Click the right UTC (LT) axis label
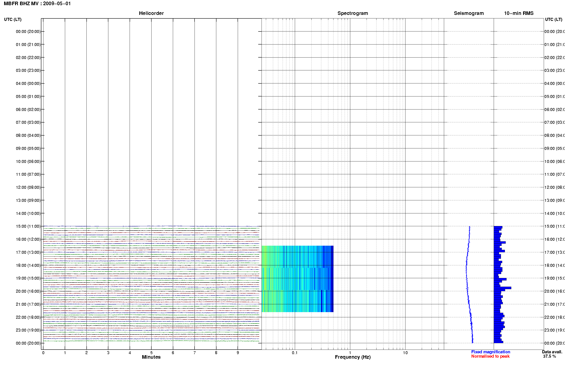This screenshot has height=368, width=588. 553,19
